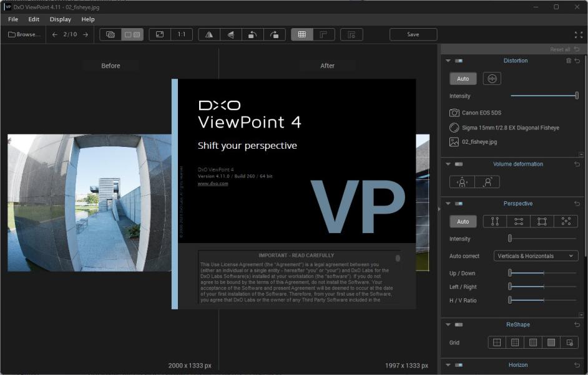Save the corrected image
Viewport: 588px width, 375px height.
point(413,34)
